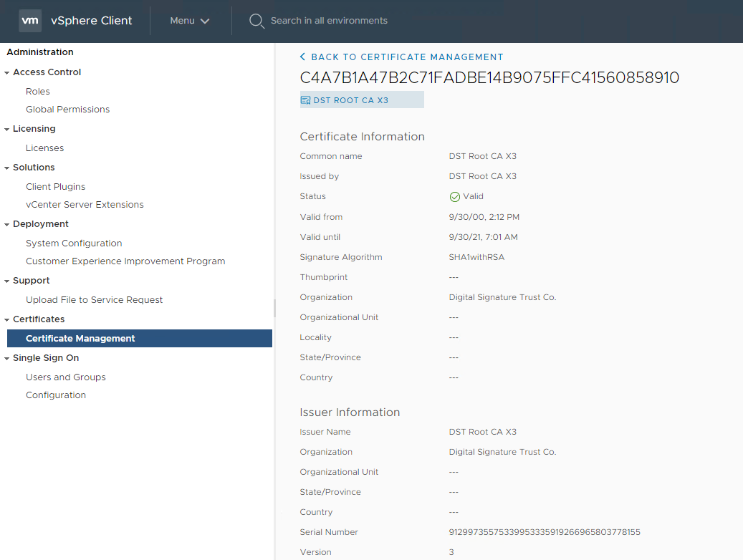Screen dimensions: 743x560
Task: Click the sidebar collapse splitter handle
Action: [274, 308]
